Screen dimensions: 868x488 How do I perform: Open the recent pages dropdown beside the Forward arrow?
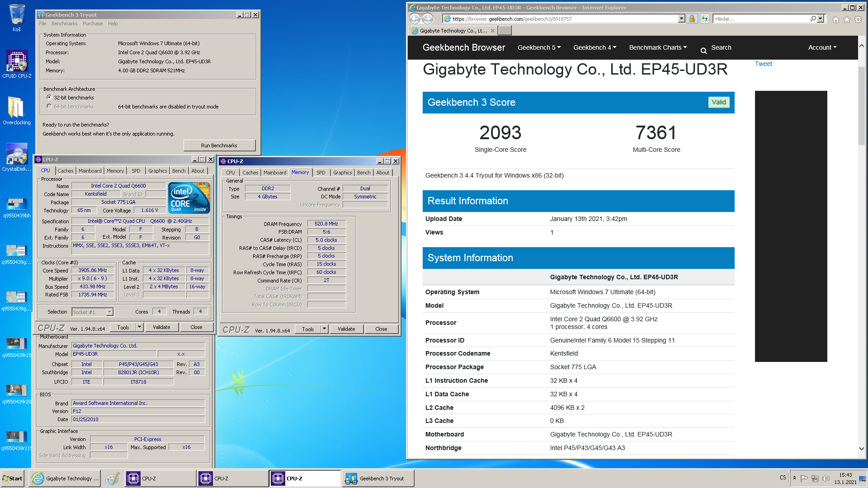coord(437,19)
